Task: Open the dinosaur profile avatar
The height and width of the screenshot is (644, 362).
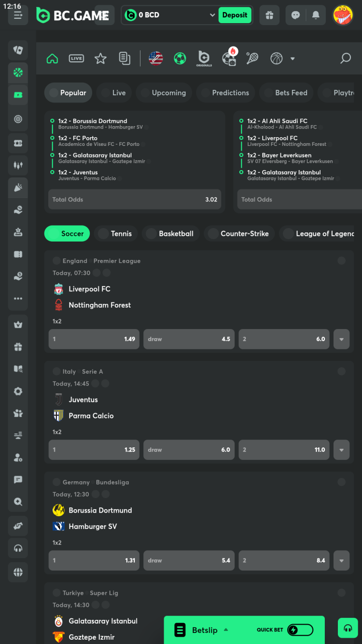Action: pos(343,15)
